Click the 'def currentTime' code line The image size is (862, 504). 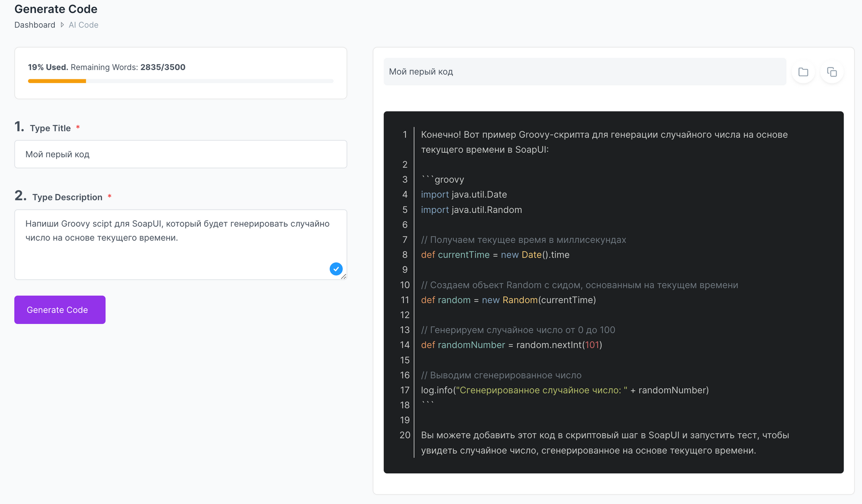495,255
